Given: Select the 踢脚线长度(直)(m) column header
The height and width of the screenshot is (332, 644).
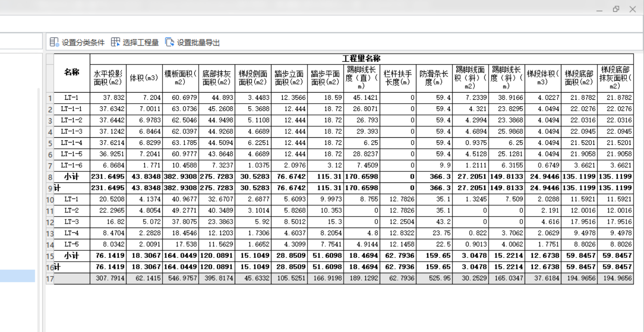Looking at the screenshot, I should 362,78.
